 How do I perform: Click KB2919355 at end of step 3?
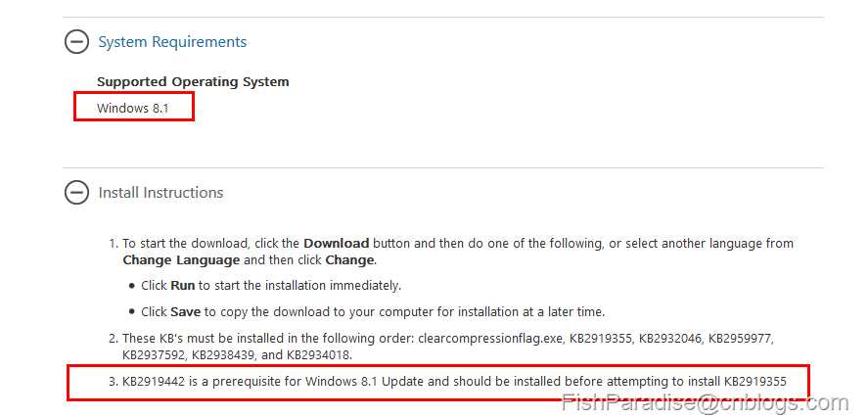click(x=754, y=382)
